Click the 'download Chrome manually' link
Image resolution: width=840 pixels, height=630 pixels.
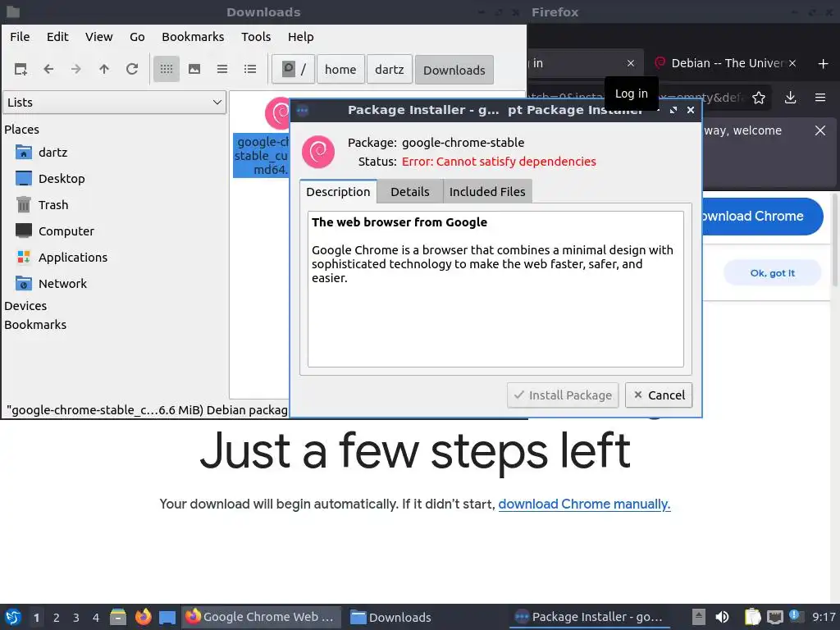(584, 504)
